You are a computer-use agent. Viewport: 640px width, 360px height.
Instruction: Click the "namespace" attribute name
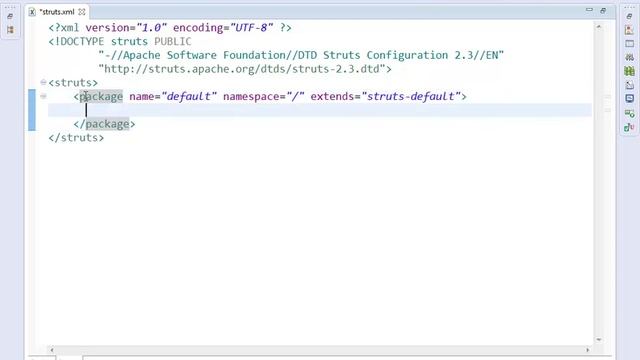coord(251,97)
